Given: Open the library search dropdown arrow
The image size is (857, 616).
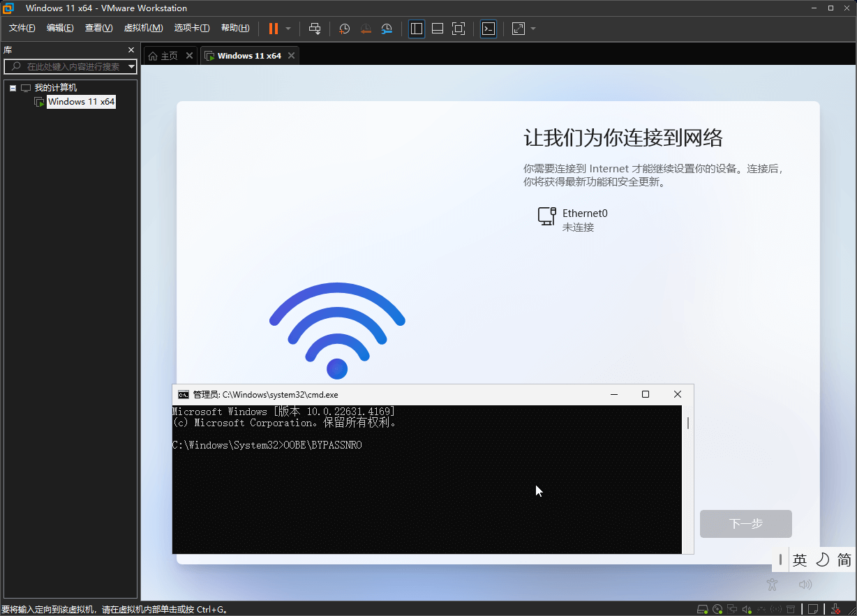Looking at the screenshot, I should click(x=132, y=66).
